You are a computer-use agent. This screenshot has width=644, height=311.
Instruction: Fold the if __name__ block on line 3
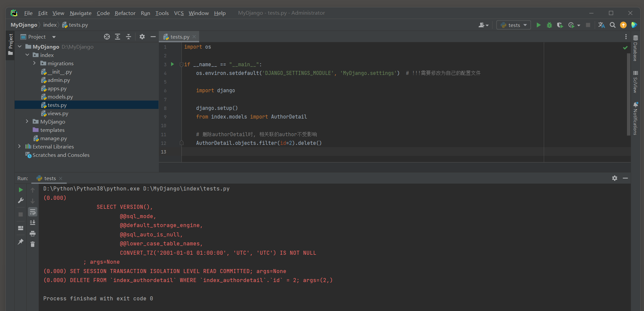click(x=181, y=64)
